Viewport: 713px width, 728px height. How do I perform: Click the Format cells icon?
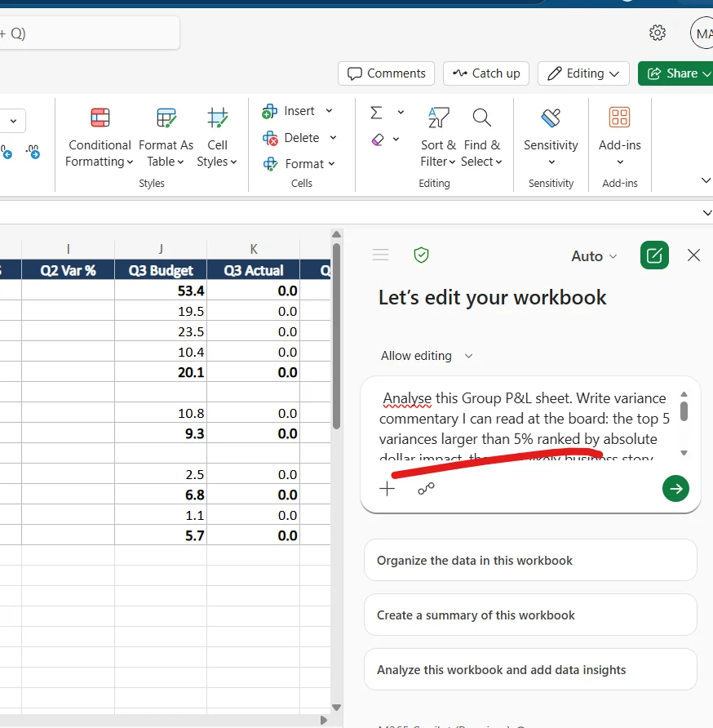[x=270, y=164]
